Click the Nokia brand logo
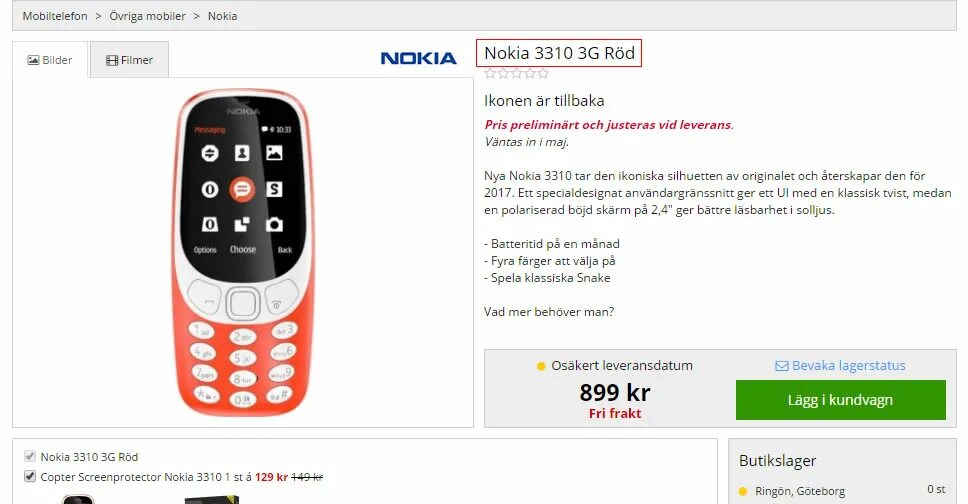This screenshot has width=968, height=504. point(419,58)
